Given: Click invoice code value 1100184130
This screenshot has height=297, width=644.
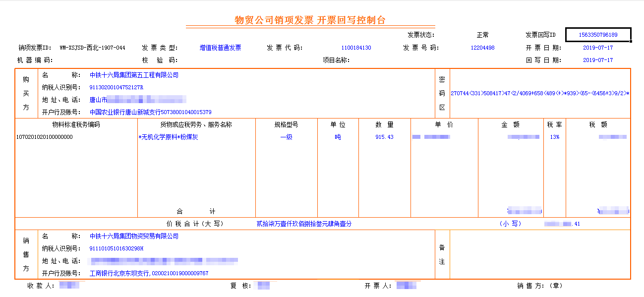Looking at the screenshot, I should point(356,48).
